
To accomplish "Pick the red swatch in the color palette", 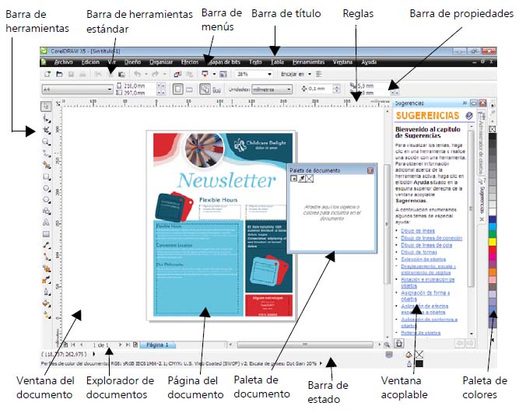I will click(x=492, y=249).
